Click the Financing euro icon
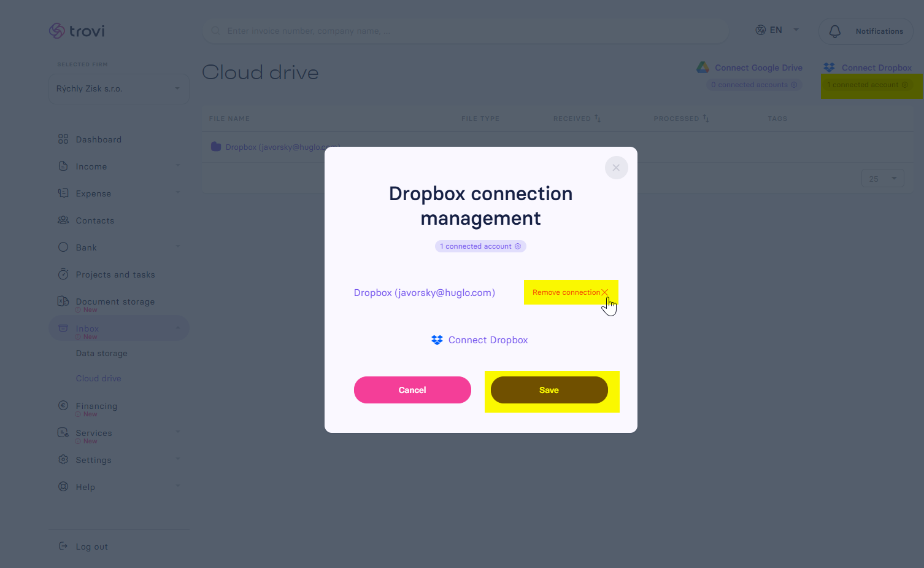The image size is (924, 568). coord(63,405)
